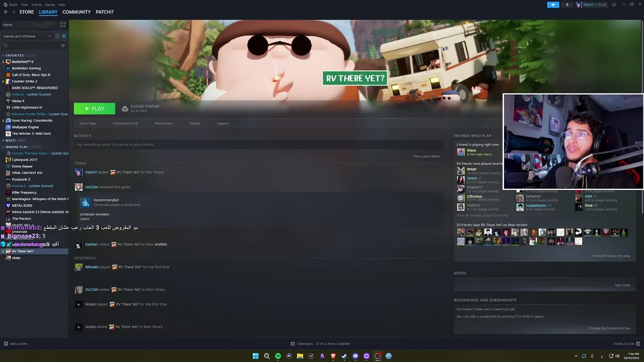This screenshot has height=362, width=644.
Task: Collapse the FAVORITES category
Action: (x=3, y=55)
